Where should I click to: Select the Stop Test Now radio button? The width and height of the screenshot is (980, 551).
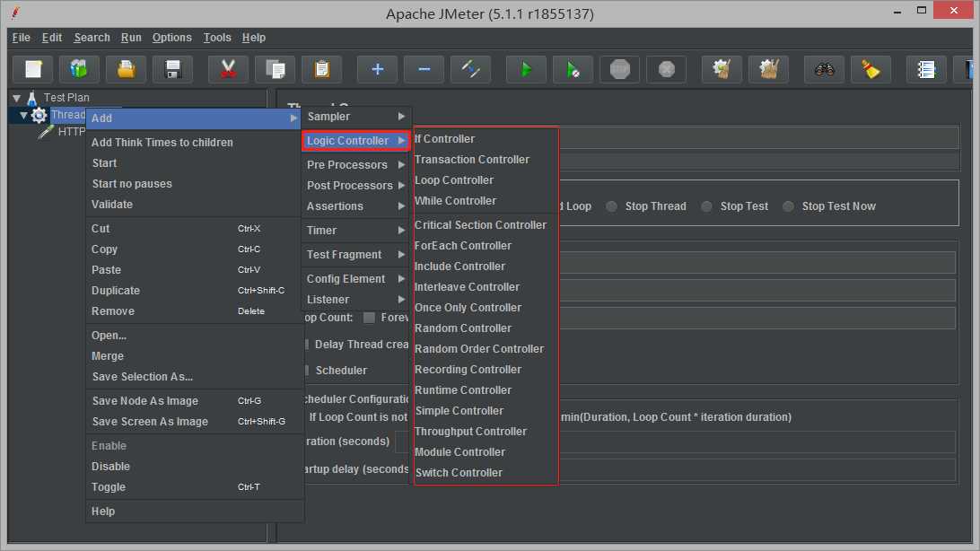[x=788, y=206]
